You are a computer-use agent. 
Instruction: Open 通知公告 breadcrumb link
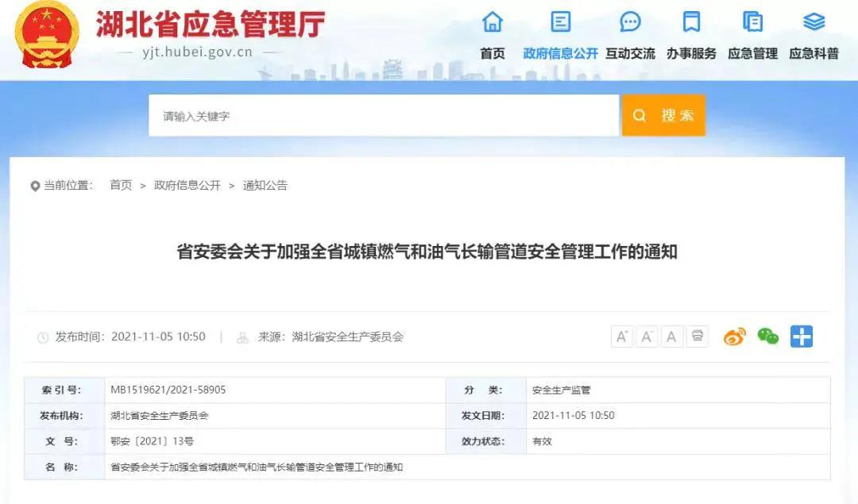coord(265,185)
